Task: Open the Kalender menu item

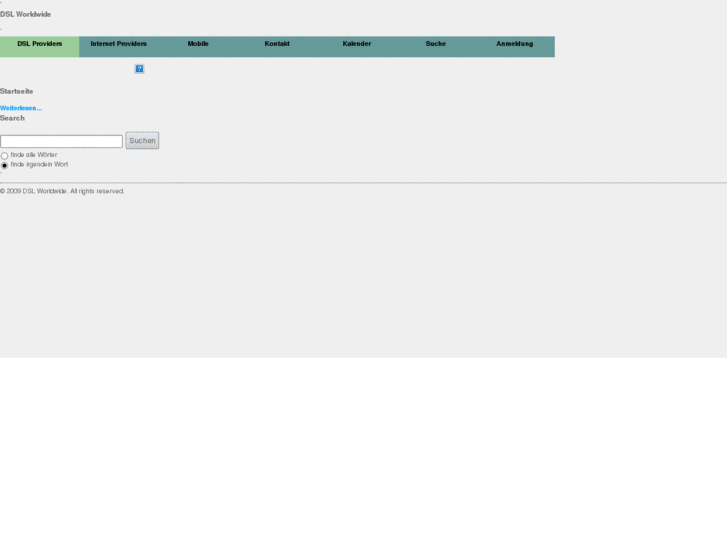Action: click(357, 46)
